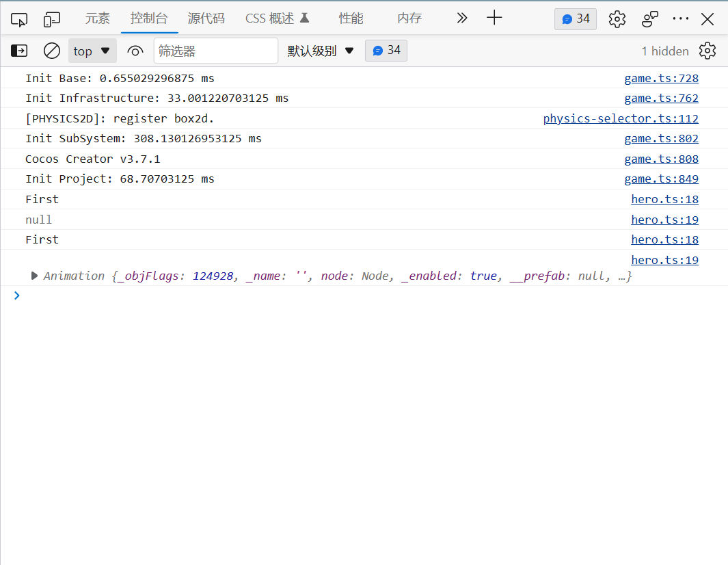
Task: Open the top context dropdown
Action: click(x=92, y=51)
